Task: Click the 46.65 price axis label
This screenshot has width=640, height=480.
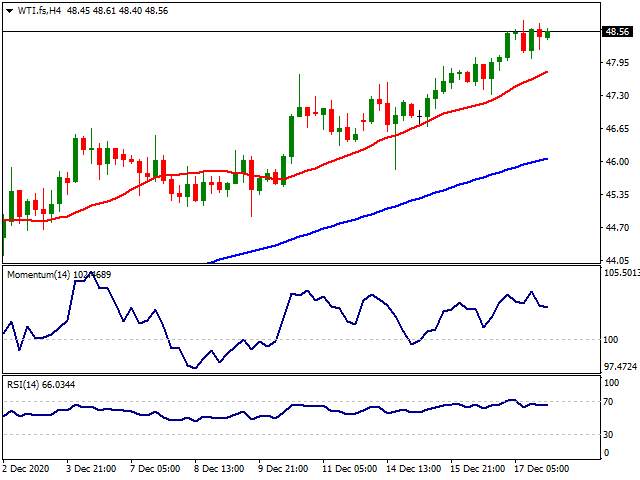Action: tap(617, 129)
